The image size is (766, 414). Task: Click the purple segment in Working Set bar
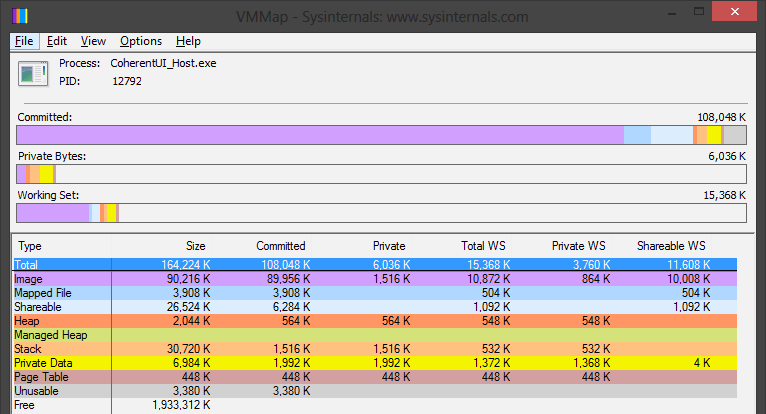pos(52,212)
